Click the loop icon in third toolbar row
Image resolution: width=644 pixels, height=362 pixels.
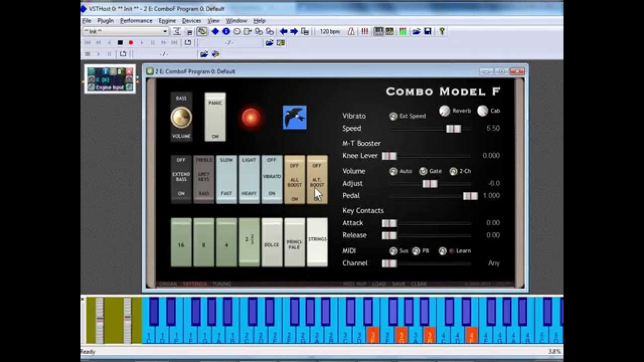[x=123, y=54]
